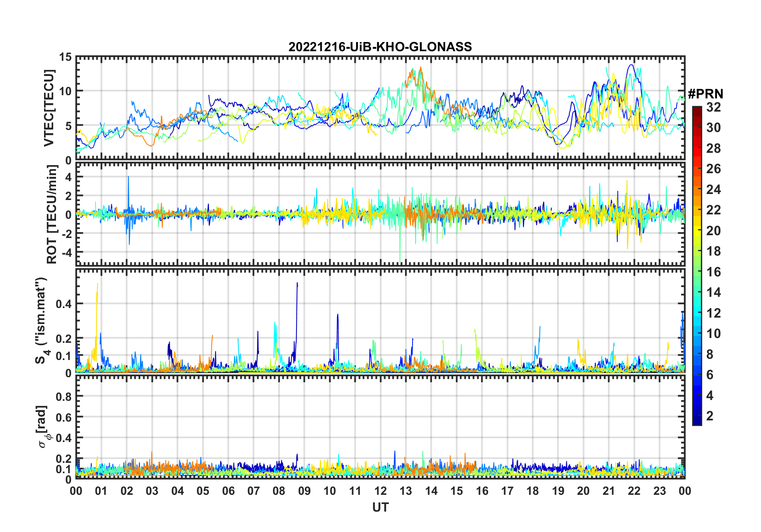Select the "0.8" tick on the σφ axis
Viewport: 761px width, 532px height.
click(x=64, y=396)
